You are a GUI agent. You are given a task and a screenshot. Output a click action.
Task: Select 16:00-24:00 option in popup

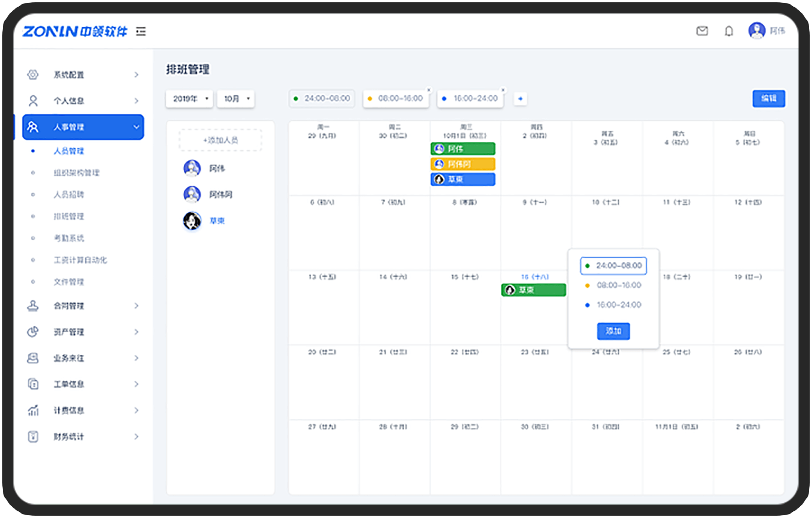pos(613,305)
